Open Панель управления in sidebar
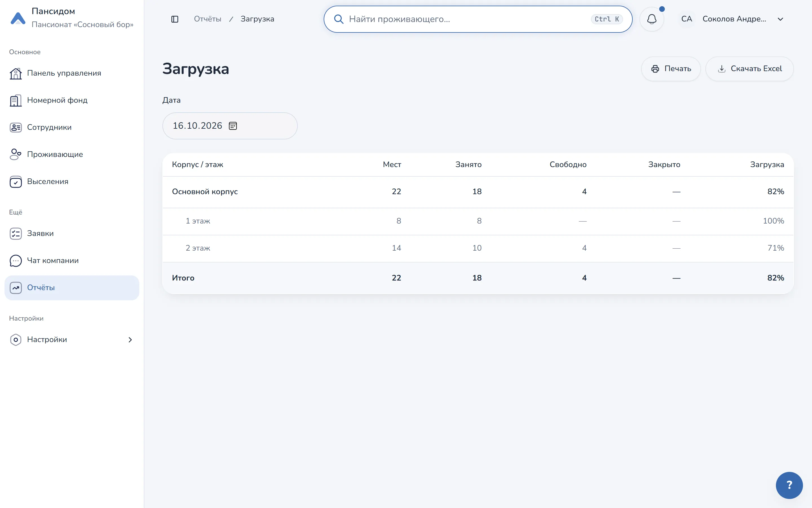Image resolution: width=812 pixels, height=508 pixels. coord(72,73)
